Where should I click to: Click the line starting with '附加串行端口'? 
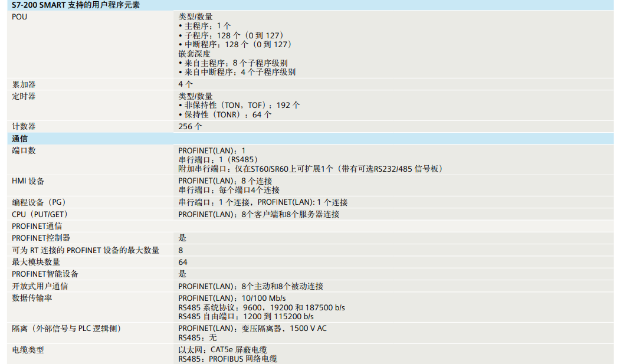312,169
